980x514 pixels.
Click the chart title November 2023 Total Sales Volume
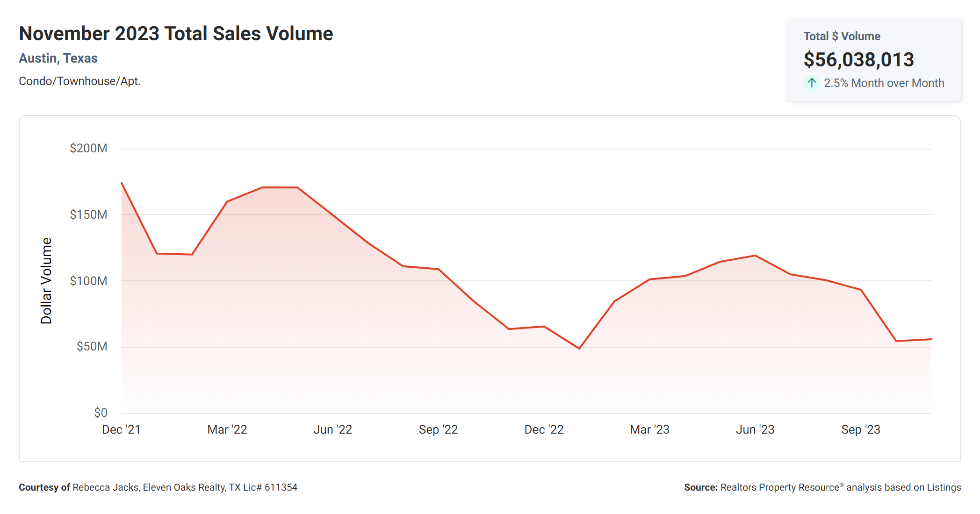(x=176, y=33)
